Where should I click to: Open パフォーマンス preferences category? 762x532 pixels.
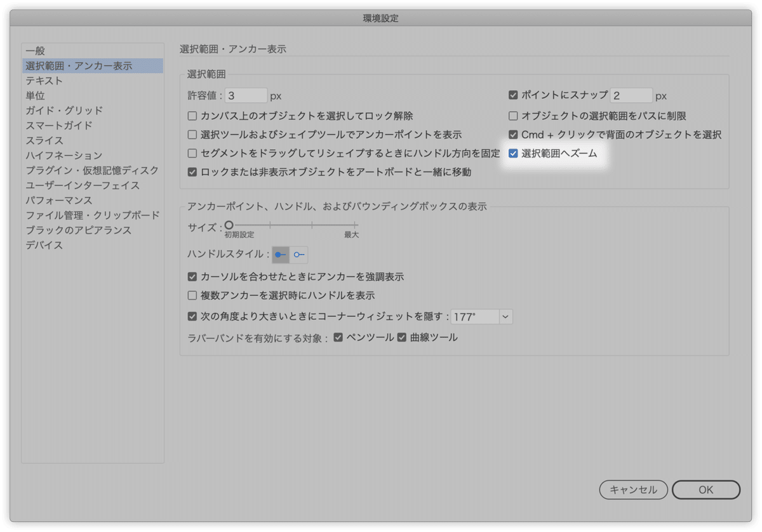point(93,201)
